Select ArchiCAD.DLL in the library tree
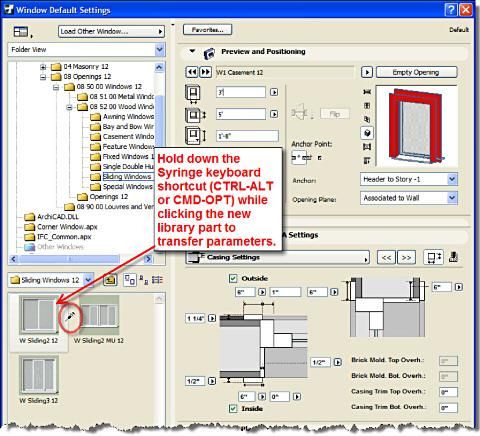Screen dimensions: 480x436 pyautogui.click(x=51, y=217)
